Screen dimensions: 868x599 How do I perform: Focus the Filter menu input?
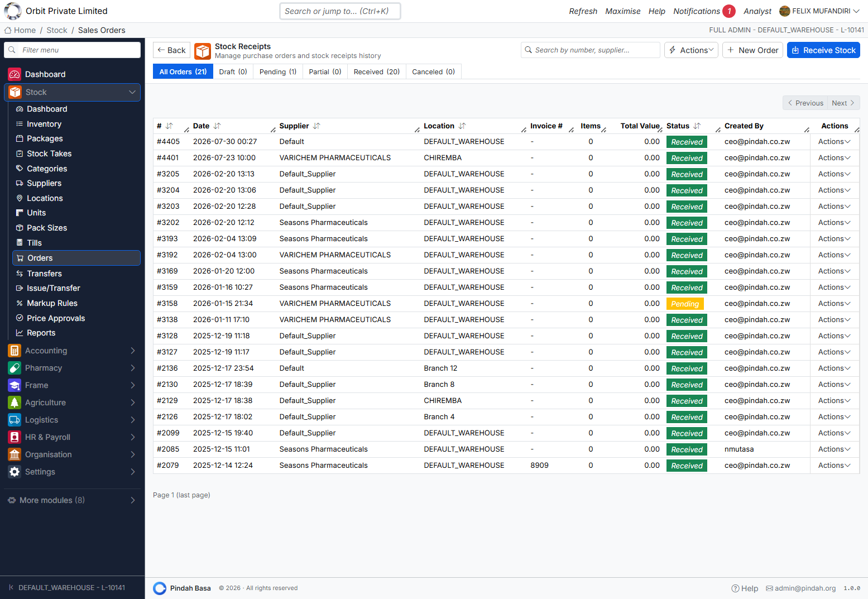click(x=73, y=50)
